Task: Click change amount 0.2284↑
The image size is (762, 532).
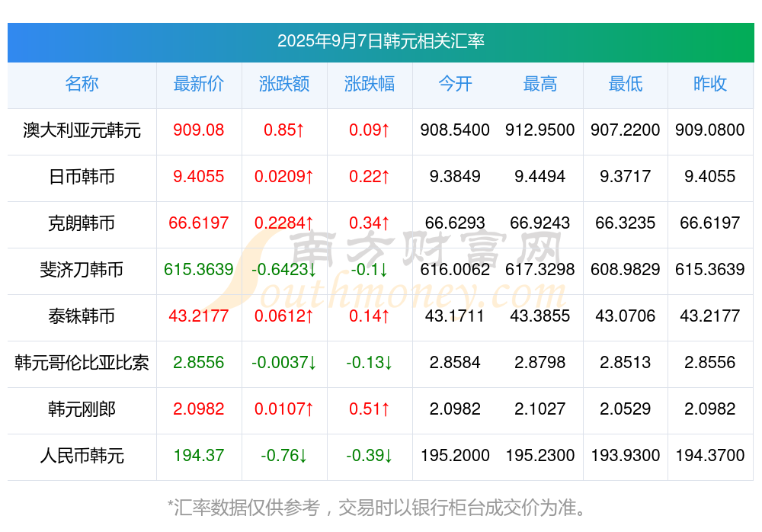Action: (283, 223)
